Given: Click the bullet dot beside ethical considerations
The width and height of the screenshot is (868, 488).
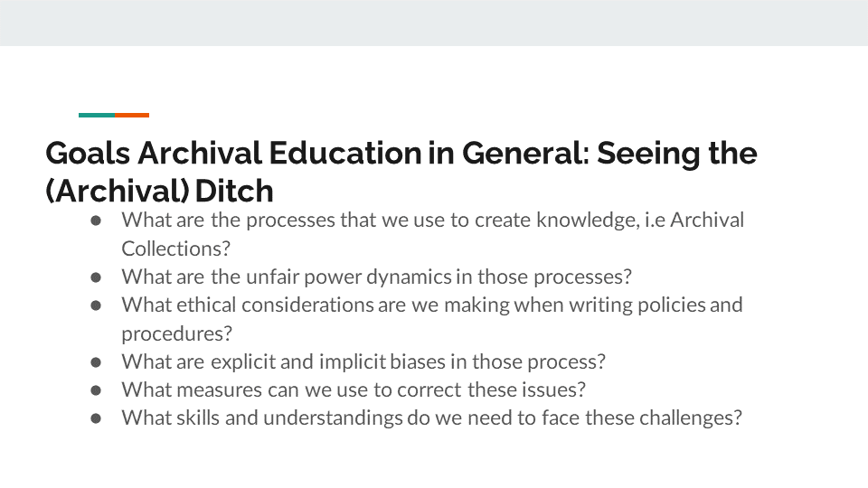Looking at the screenshot, I should coord(95,305).
